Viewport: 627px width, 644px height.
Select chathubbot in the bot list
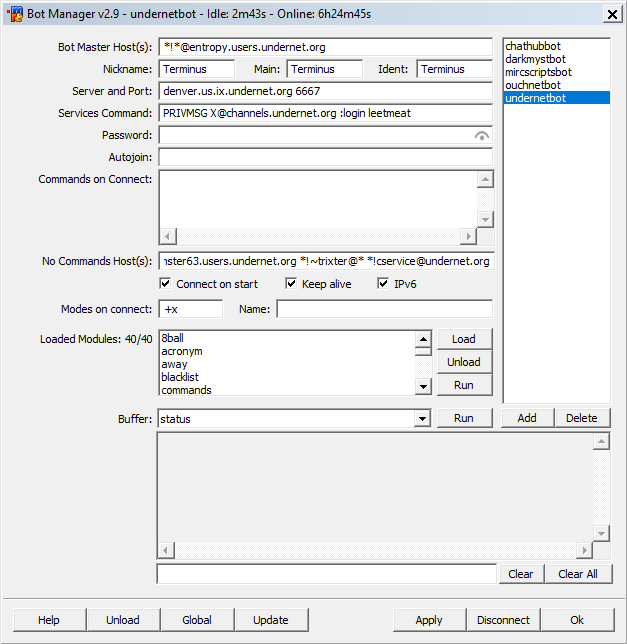(532, 46)
